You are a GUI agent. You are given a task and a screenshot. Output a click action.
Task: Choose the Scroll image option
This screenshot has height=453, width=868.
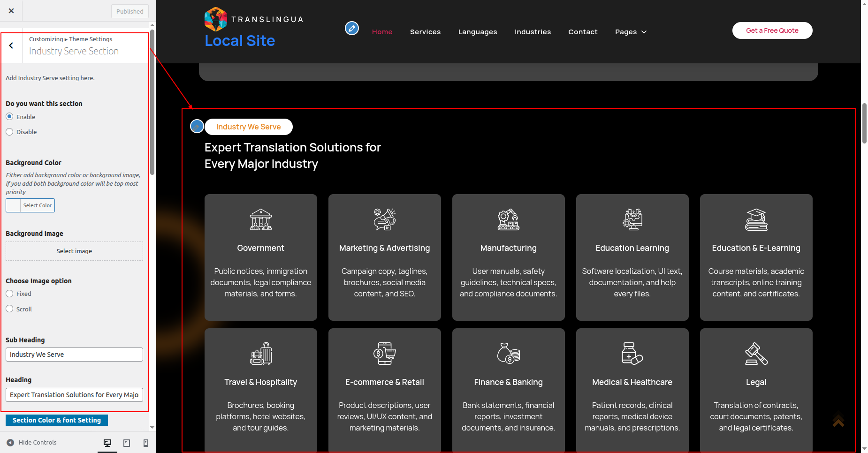pos(9,309)
